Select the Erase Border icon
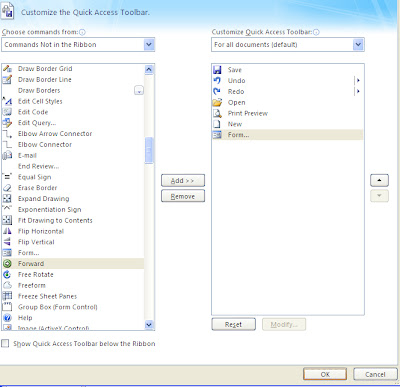The width and height of the screenshot is (400, 387). click(x=7, y=188)
